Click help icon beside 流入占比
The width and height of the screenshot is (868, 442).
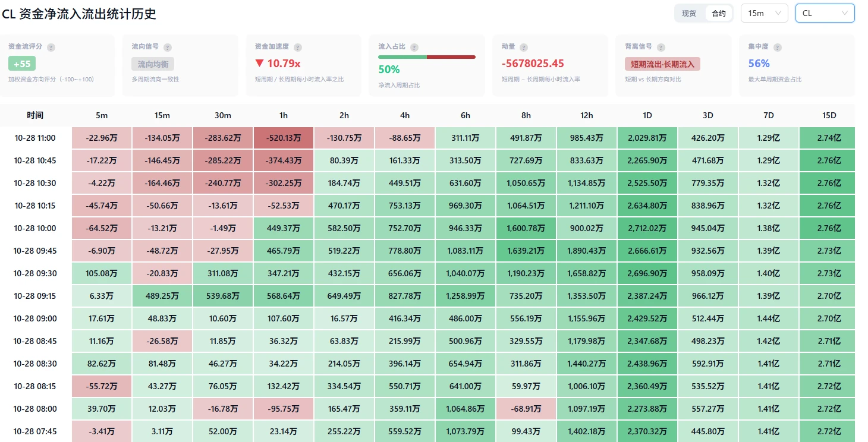[x=414, y=47]
